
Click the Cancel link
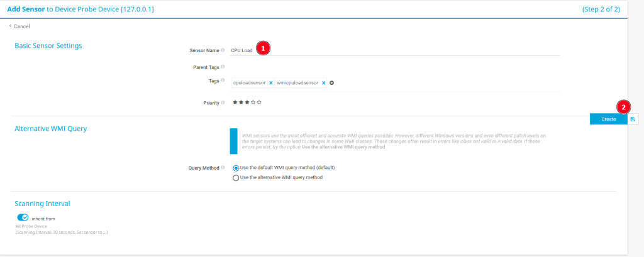click(19, 26)
